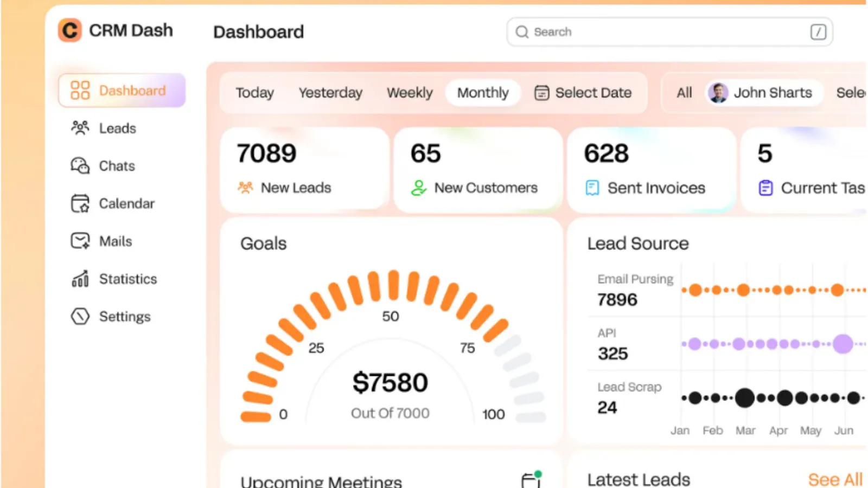
Task: Open Statistics in the sidebar
Action: pos(114,279)
